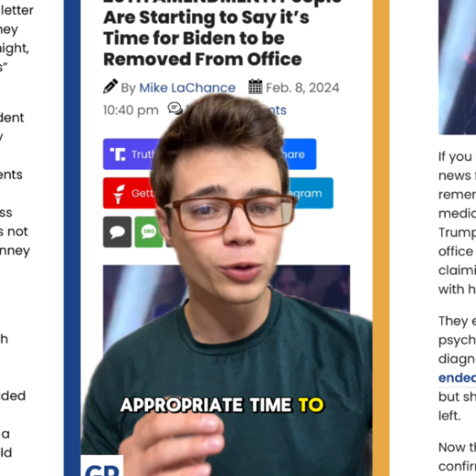Open Mike LaChance author page link
This screenshot has width=476, height=476.
coord(187,88)
